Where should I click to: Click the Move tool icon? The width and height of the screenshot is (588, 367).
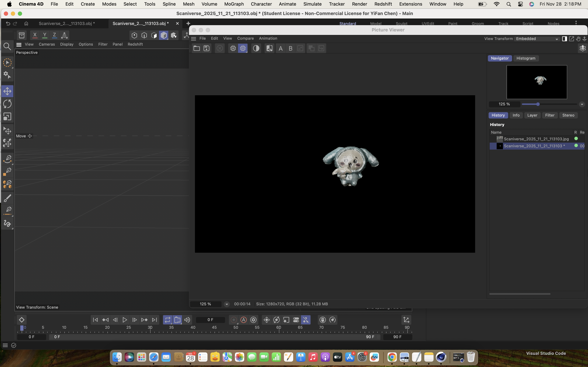pos(7,91)
